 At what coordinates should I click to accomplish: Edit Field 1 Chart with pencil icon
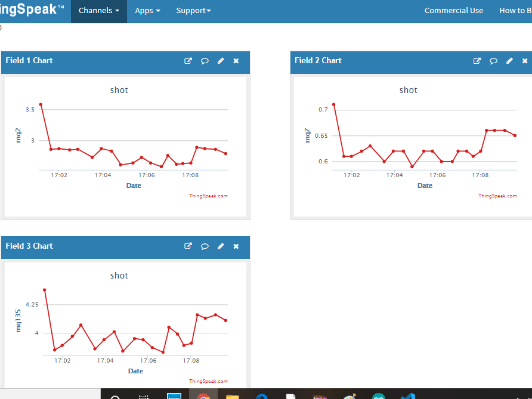click(221, 61)
